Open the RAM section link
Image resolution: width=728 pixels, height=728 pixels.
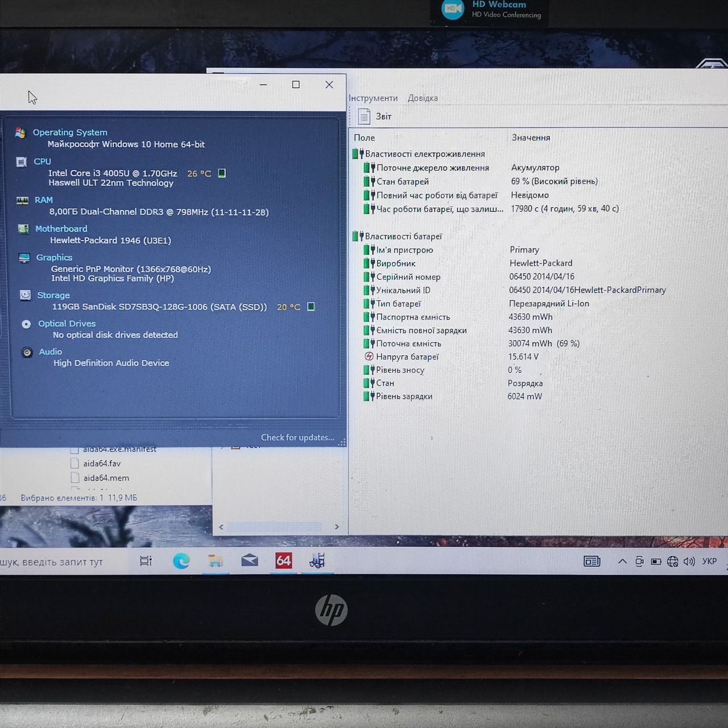pyautogui.click(x=44, y=200)
